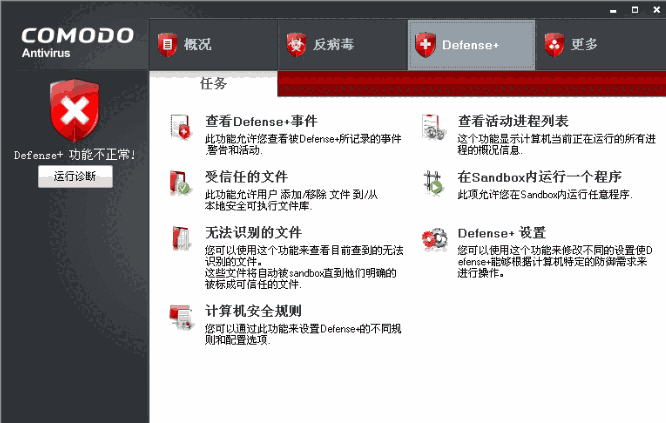Click the 受信任的文件 folder icon
This screenshot has height=423, width=666.
tap(180, 183)
